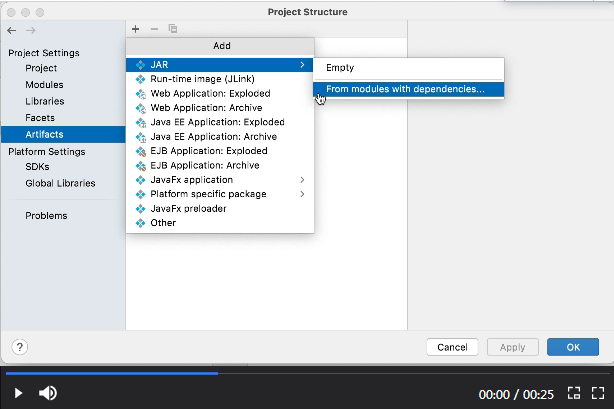614x409 pixels.
Task: Click the JavaFx preloader icon
Action: tap(140, 209)
